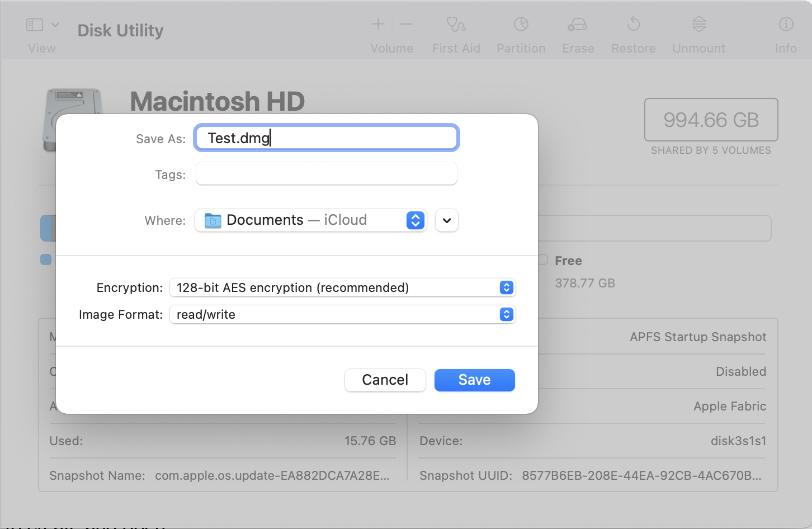Screen dimensions: 812x529
Task: Click the Free space legend swatch
Action: pyautogui.click(x=543, y=260)
